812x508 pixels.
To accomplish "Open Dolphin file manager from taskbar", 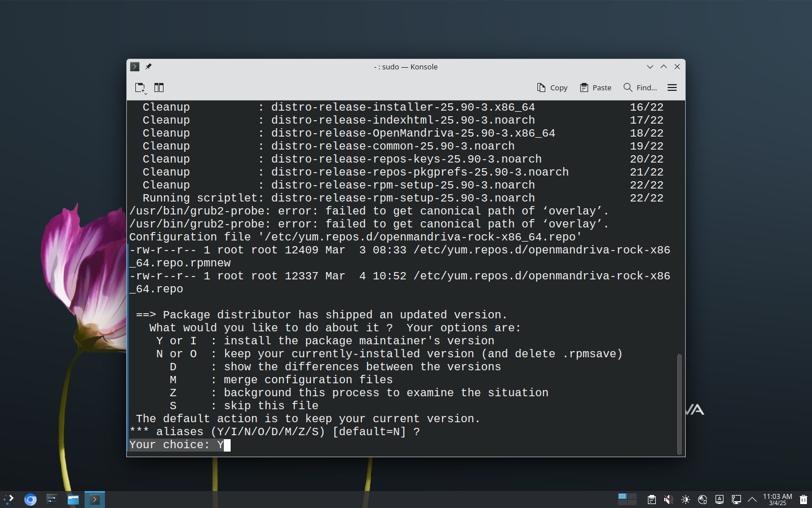I will [x=73, y=499].
